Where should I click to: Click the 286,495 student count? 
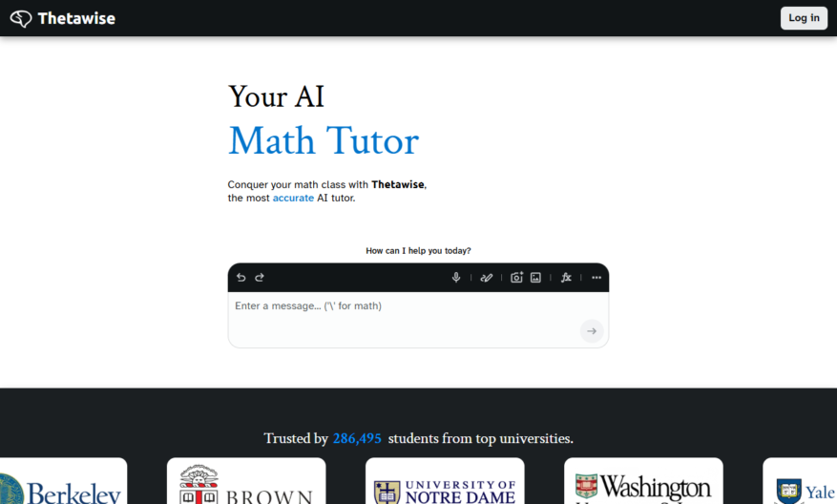coord(357,439)
